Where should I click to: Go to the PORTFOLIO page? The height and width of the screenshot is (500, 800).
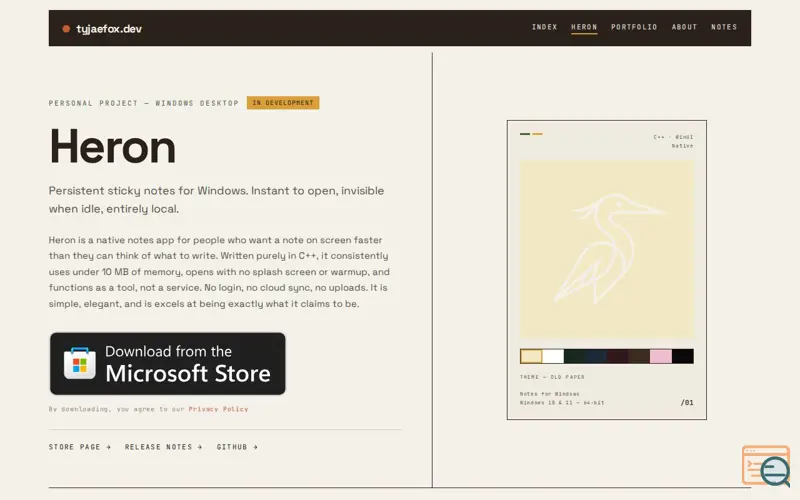coord(634,27)
